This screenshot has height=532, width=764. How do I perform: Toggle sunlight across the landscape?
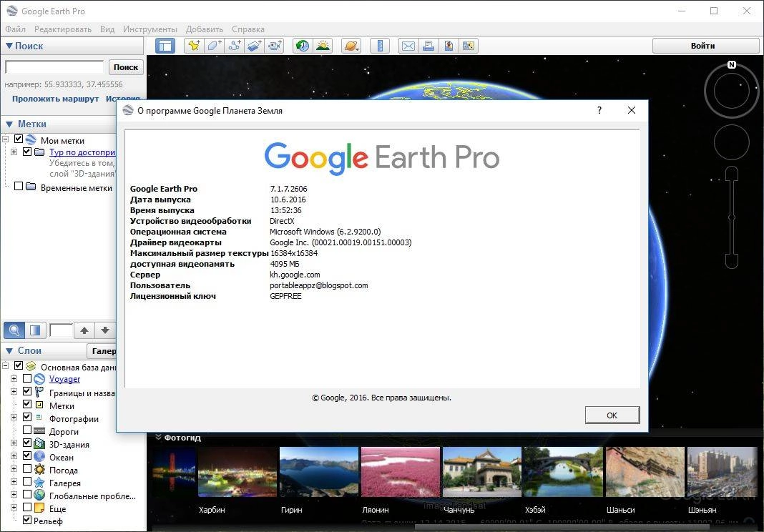tap(323, 46)
